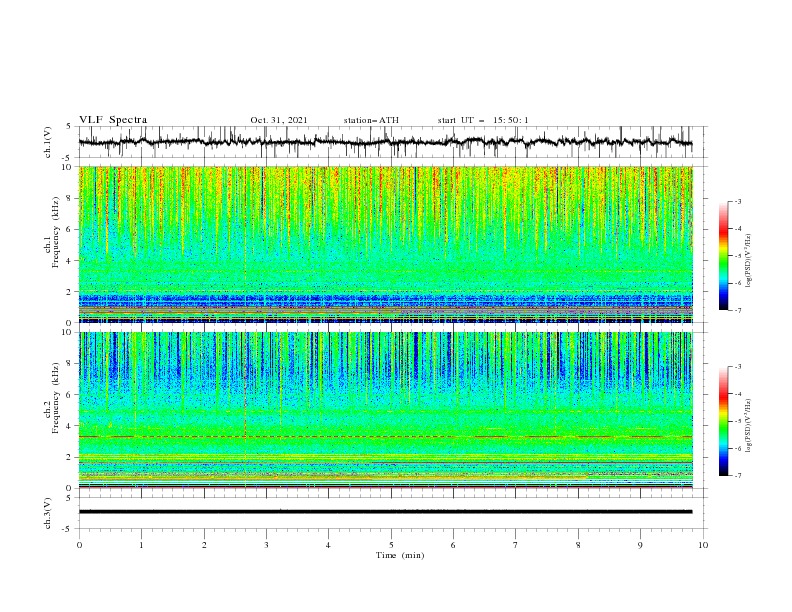Click the ch.1 spectrogram colorbar
Image resolution: width=792 pixels, height=612 pixels.
723,256
